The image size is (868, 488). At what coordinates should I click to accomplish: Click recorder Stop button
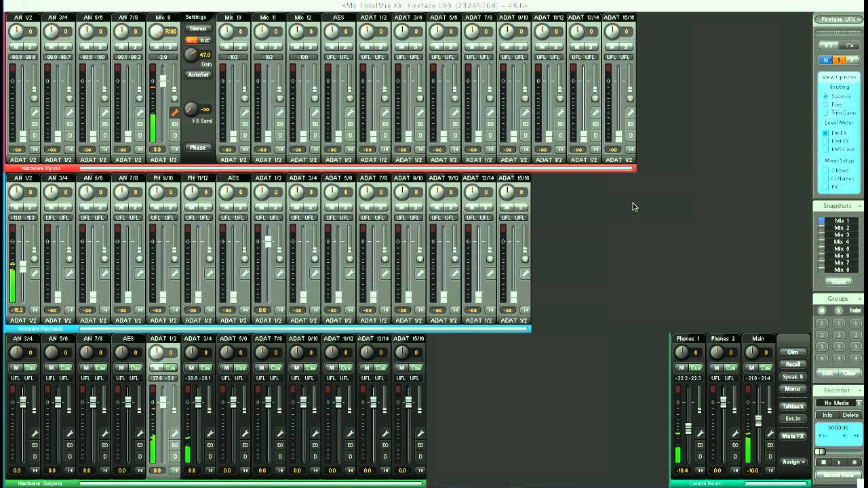pyautogui.click(x=824, y=462)
